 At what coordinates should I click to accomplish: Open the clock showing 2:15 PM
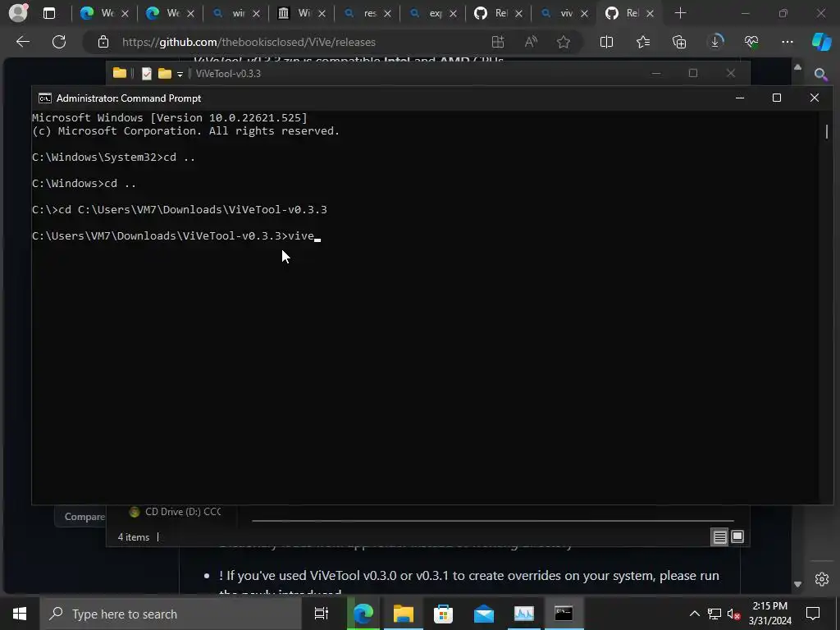[x=769, y=614]
